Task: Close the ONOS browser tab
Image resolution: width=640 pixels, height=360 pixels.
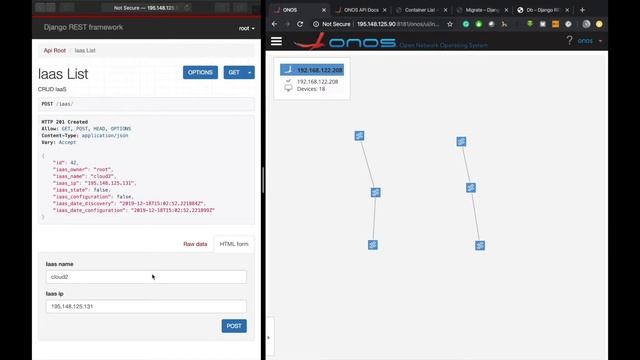Action: coord(324,10)
